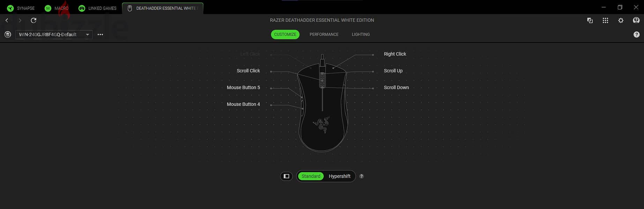
Task: Select the Mouse Button 5 assignment
Action: pyautogui.click(x=243, y=87)
